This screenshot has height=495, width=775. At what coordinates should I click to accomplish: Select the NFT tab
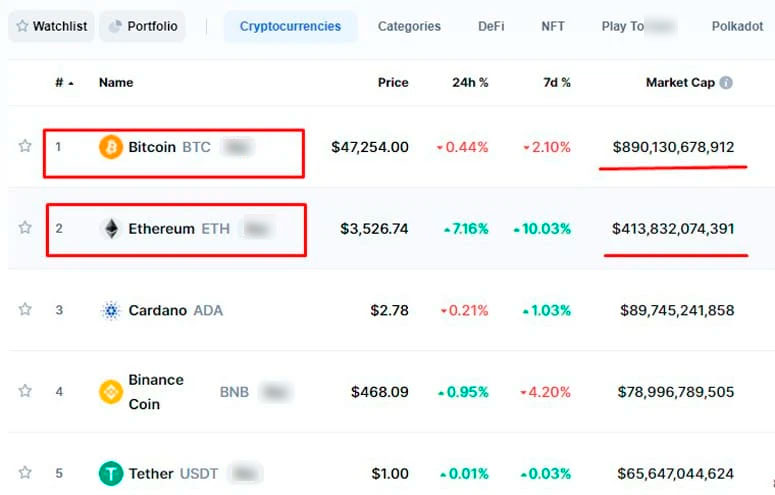553,27
